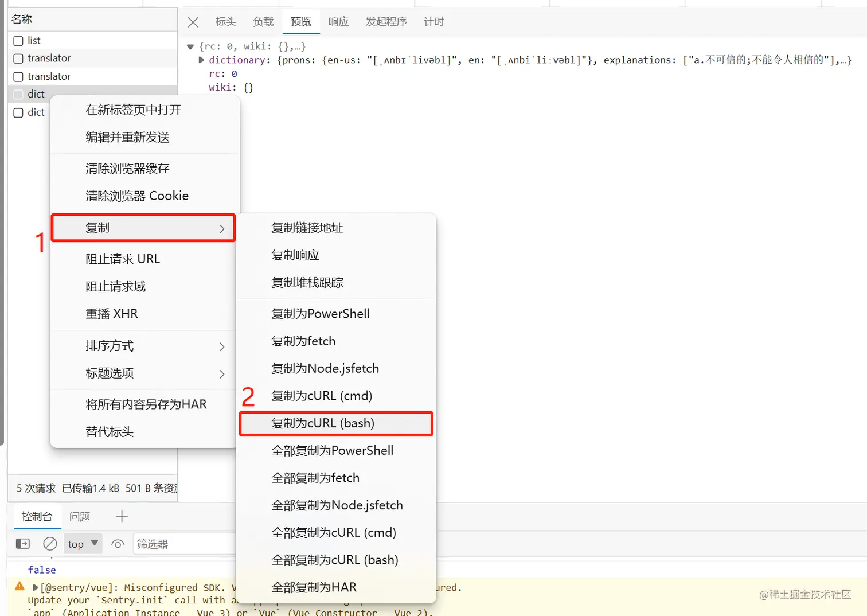This screenshot has width=867, height=616.
Task: Check the list request checkbox
Action: [18, 40]
